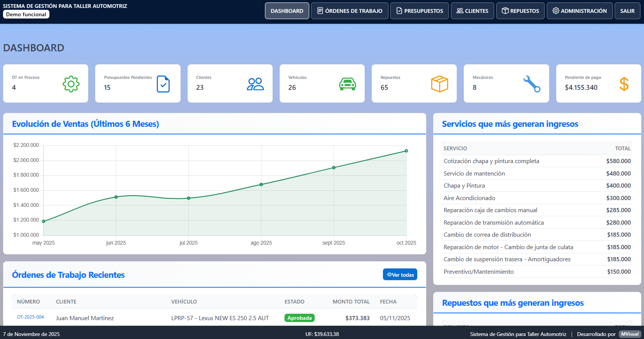
Task: Click the MONTO TOTAL column header
Action: click(x=351, y=302)
